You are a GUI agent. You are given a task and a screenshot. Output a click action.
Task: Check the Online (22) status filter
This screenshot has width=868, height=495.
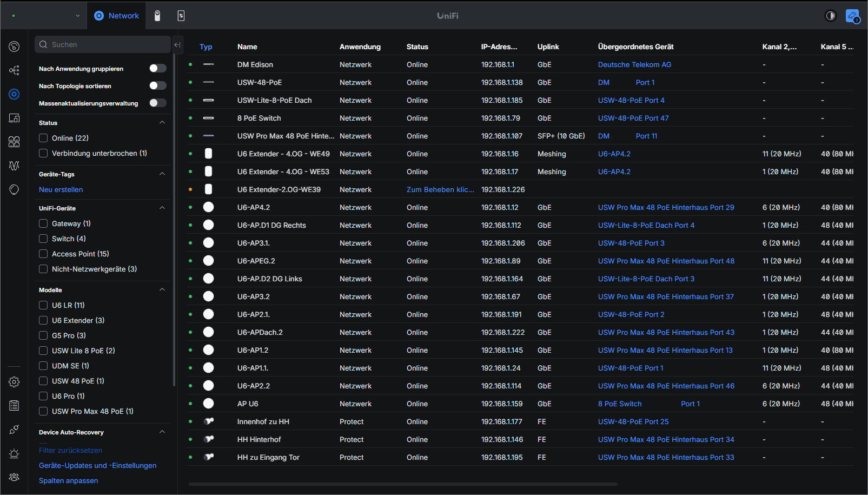pos(43,138)
